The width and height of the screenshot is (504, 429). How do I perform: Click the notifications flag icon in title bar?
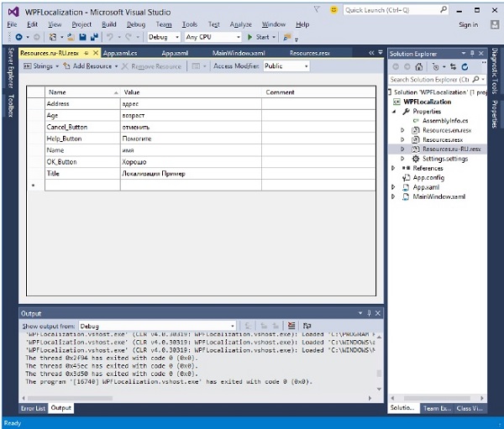[x=316, y=10]
